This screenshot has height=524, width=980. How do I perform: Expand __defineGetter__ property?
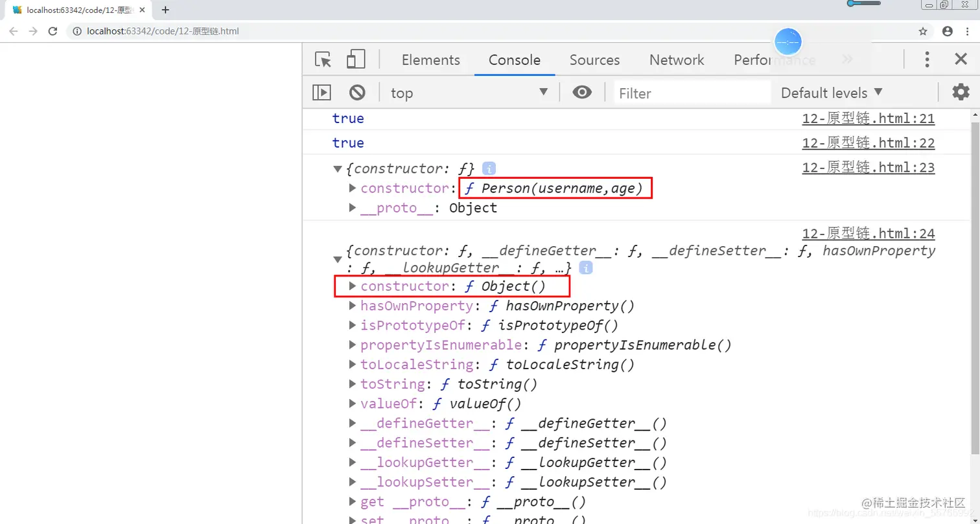(353, 423)
